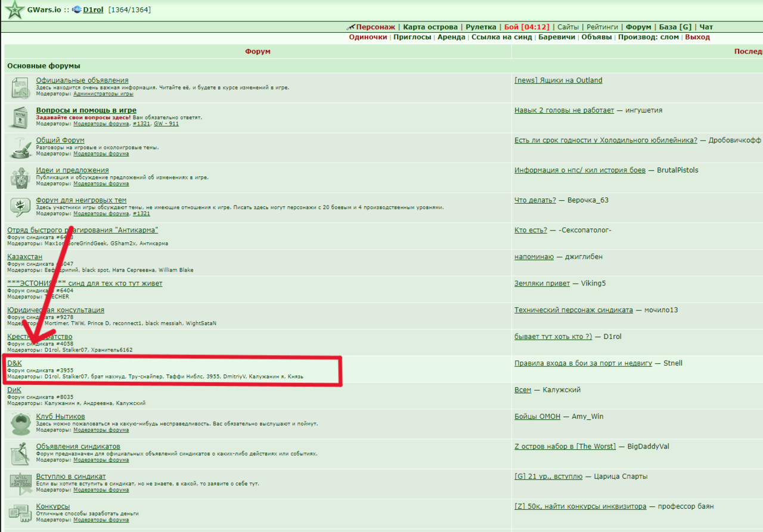The height and width of the screenshot is (532, 763).
Task: Open topic Навык 2 головы не работает
Action: point(564,110)
